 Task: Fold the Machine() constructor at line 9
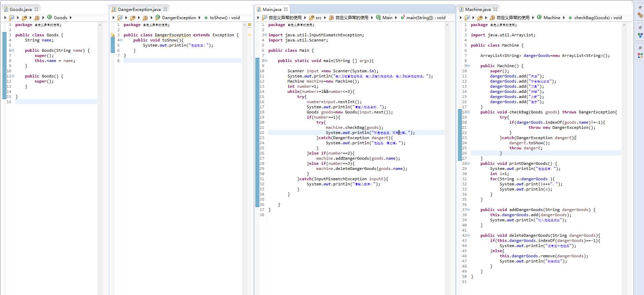pyautogui.click(x=469, y=66)
